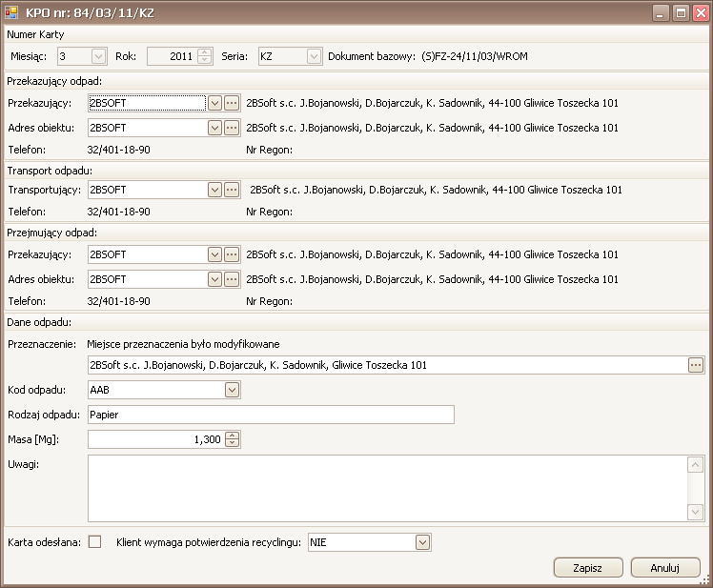Toggle the Karta odesłana checkbox
713x588 pixels.
pyautogui.click(x=94, y=541)
